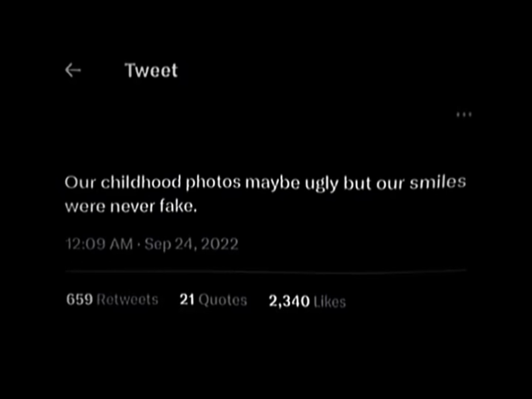Click the number 659
The height and width of the screenshot is (399, 532).
click(79, 299)
